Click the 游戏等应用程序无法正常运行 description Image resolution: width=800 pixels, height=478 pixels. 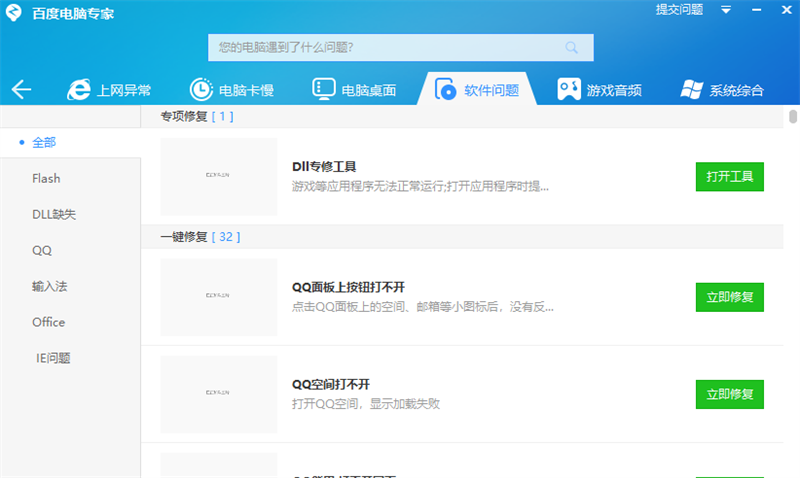pyautogui.click(x=420, y=186)
